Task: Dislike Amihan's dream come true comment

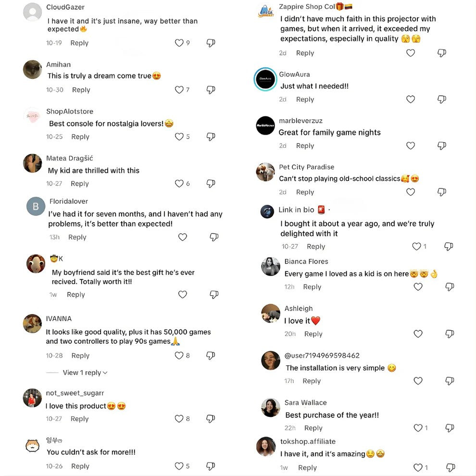Action: [210, 90]
